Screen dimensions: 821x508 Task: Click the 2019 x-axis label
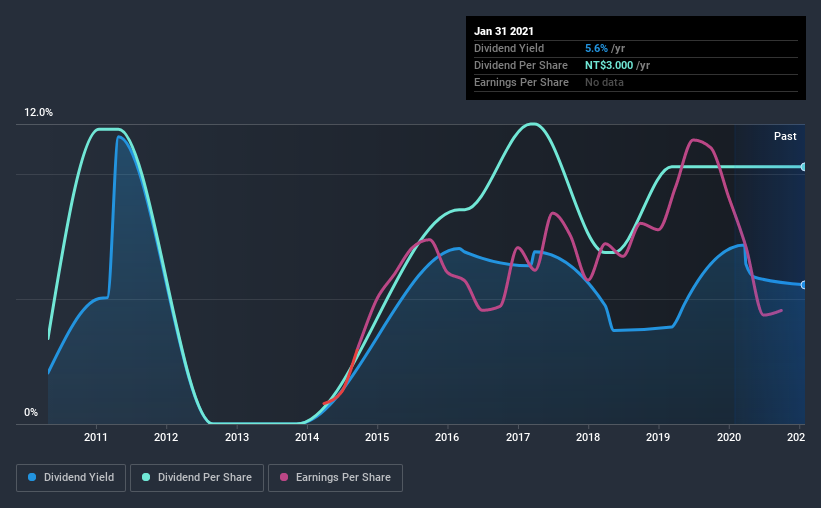tap(658, 437)
